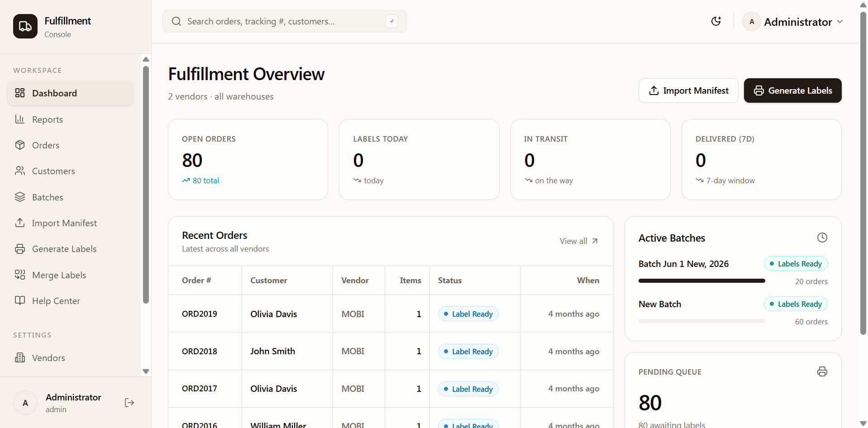Open order ORD2017
Screen dimensions: 868x428
(200, 389)
